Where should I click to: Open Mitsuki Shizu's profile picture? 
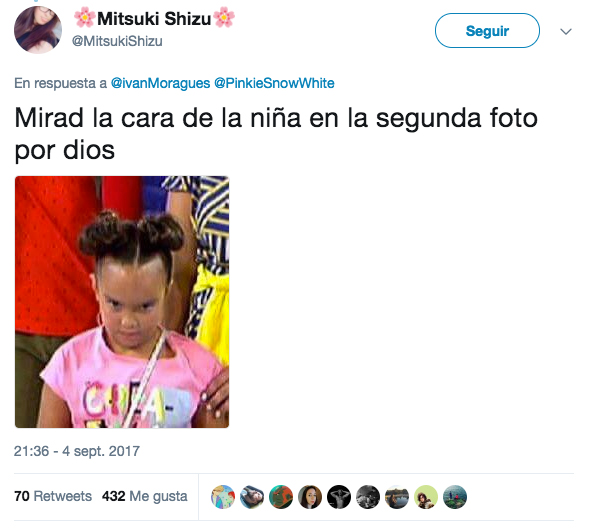point(38,30)
